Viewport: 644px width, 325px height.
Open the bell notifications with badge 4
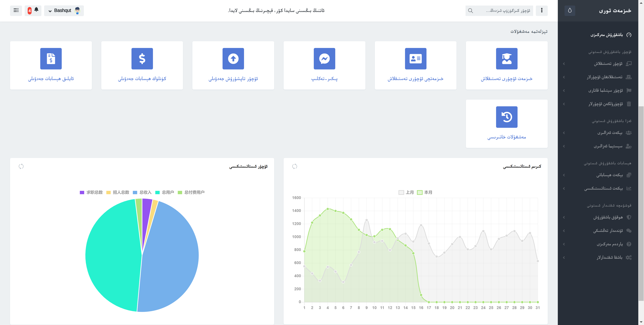pyautogui.click(x=33, y=11)
